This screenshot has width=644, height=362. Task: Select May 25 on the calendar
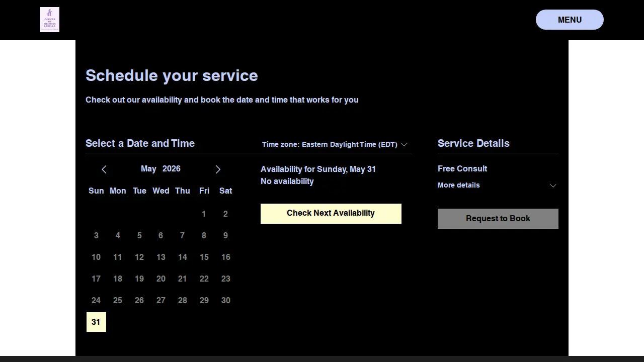pyautogui.click(x=118, y=300)
